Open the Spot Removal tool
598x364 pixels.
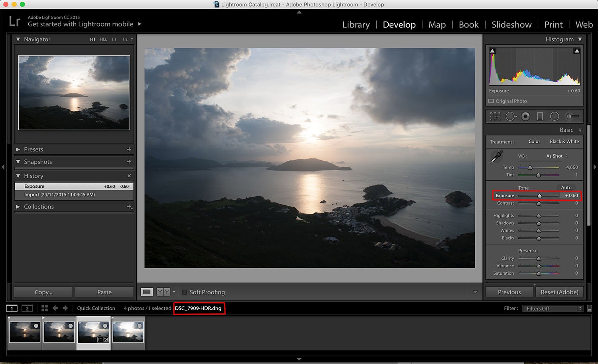511,116
